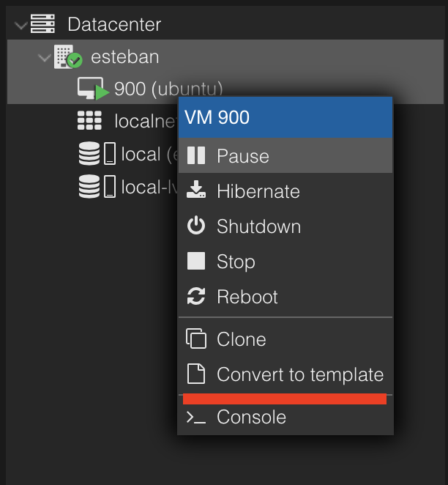Choose Clone from the context menu
The height and width of the screenshot is (485, 448).
tap(285, 339)
